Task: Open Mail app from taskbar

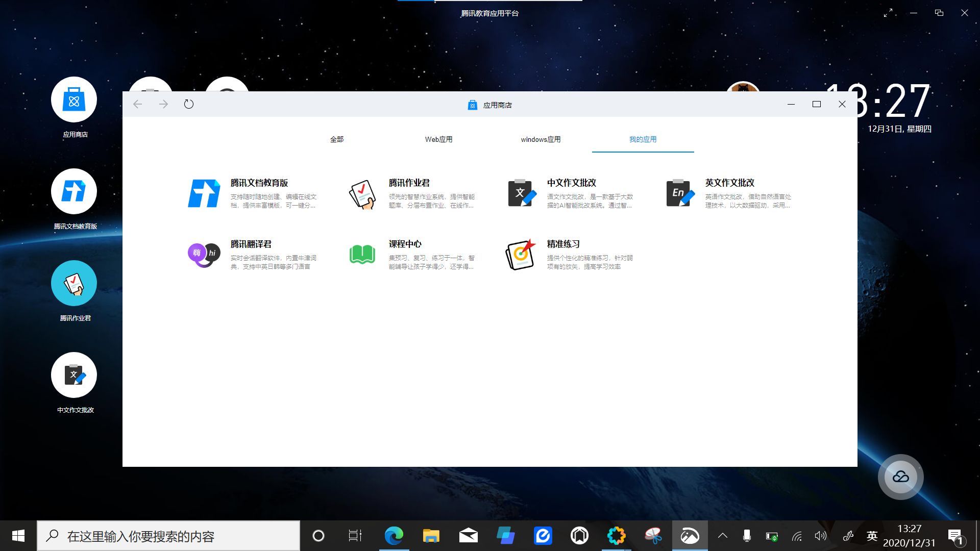Action: [469, 536]
